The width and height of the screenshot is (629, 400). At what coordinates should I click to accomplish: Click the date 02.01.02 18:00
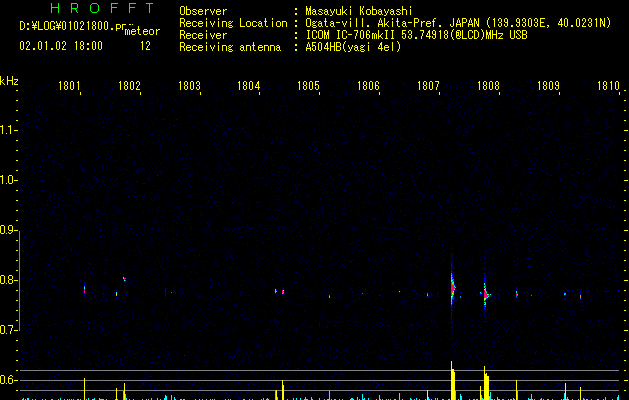pyautogui.click(x=61, y=46)
